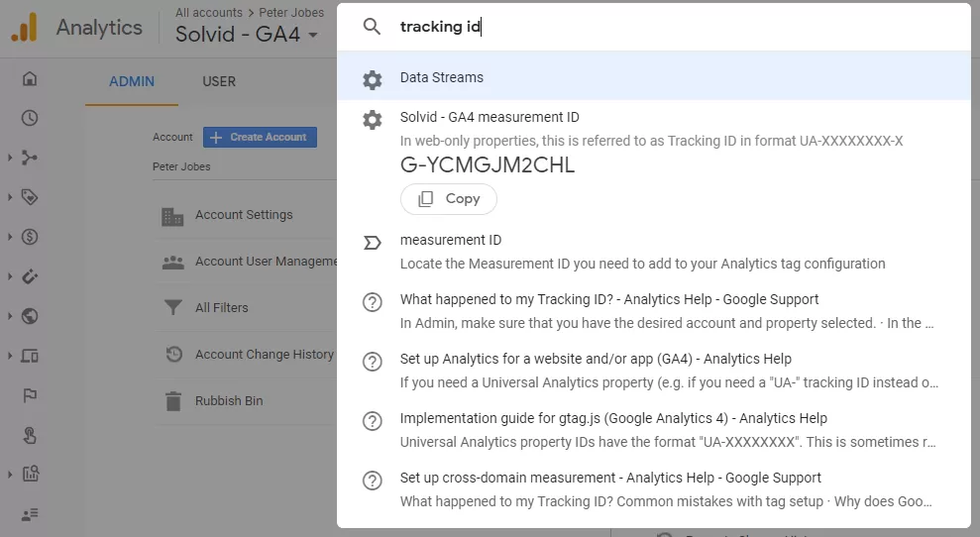The width and height of the screenshot is (980, 537).
Task: Click the Copy button
Action: point(449,199)
